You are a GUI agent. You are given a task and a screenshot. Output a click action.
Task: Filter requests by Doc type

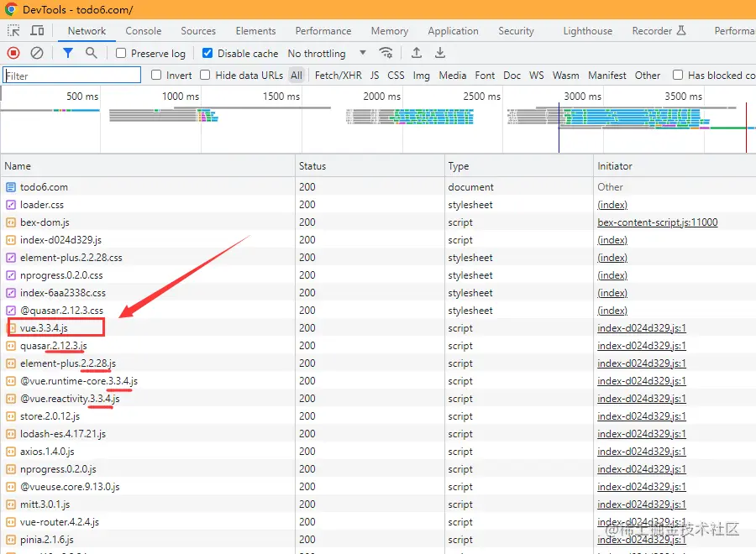coord(512,76)
